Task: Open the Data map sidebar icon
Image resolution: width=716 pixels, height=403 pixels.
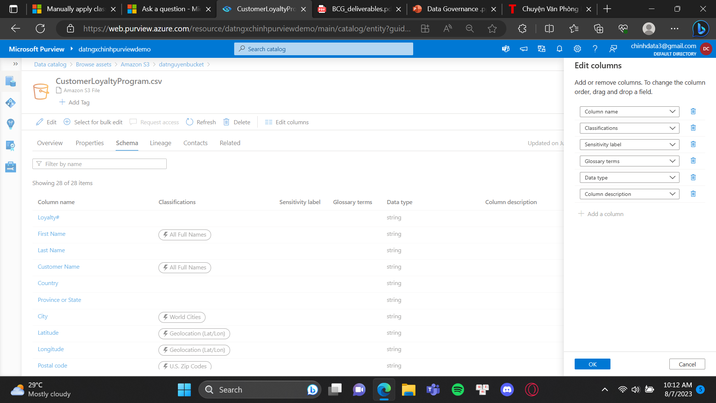Action: click(11, 103)
